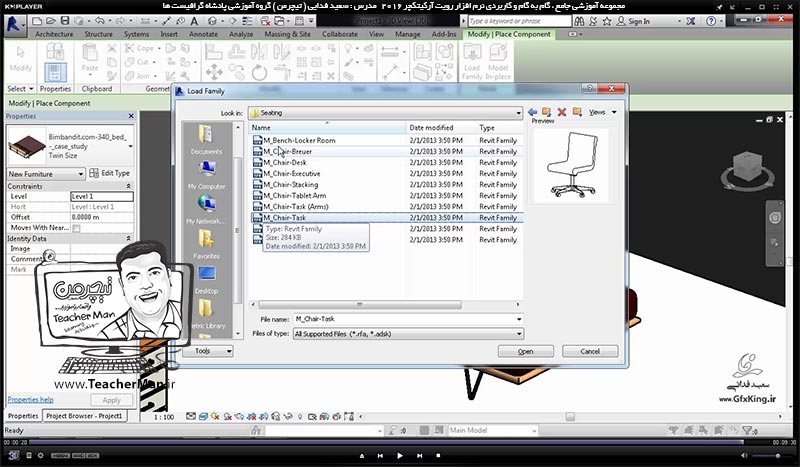This screenshot has height=467, width=800.
Task: Select the Text 'A' tool in Quick Access toolbar
Action: click(194, 21)
